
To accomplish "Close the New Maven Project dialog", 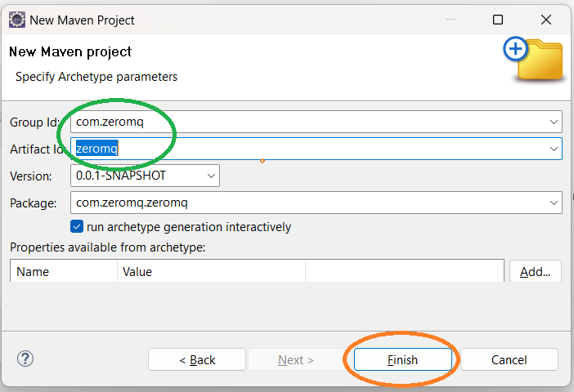I will [546, 20].
